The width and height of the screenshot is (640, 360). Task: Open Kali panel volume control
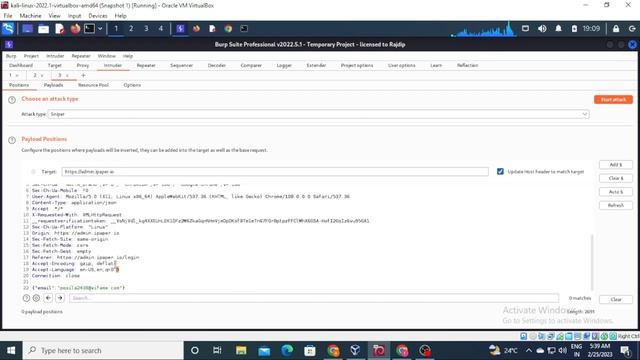click(x=542, y=29)
